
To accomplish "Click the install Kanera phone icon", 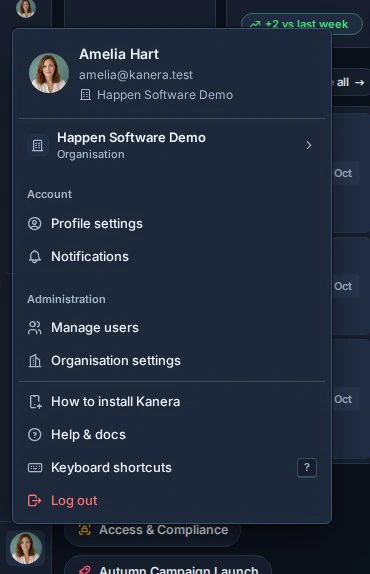I will point(35,402).
